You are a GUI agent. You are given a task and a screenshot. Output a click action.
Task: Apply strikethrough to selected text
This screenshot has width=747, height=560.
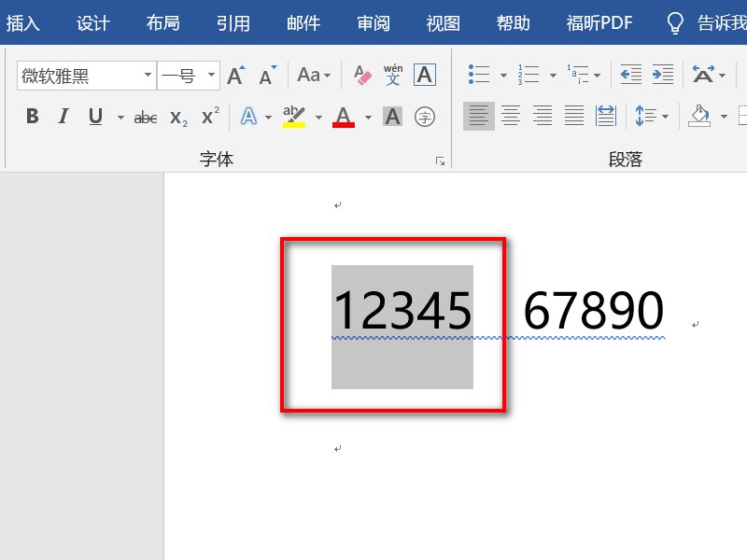click(145, 116)
